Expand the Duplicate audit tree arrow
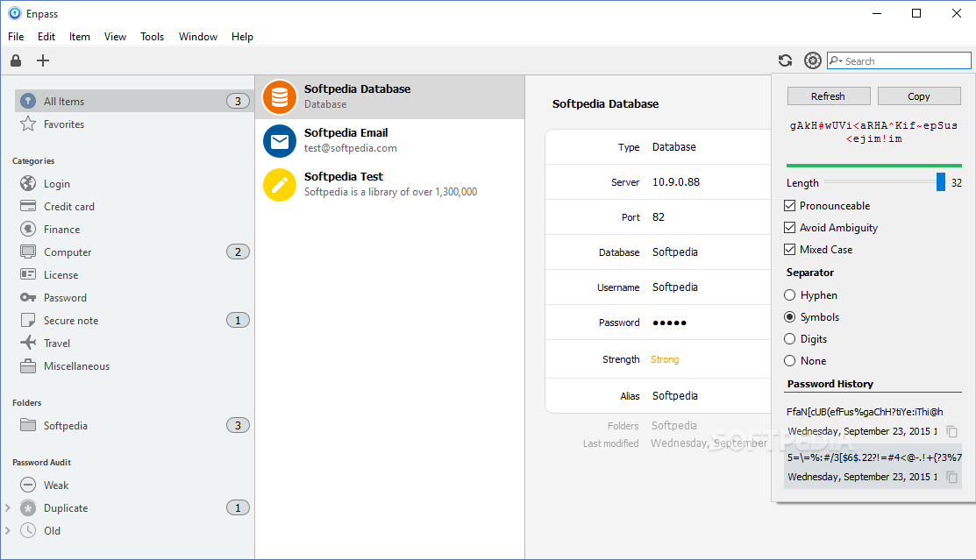The image size is (976, 560). (8, 507)
